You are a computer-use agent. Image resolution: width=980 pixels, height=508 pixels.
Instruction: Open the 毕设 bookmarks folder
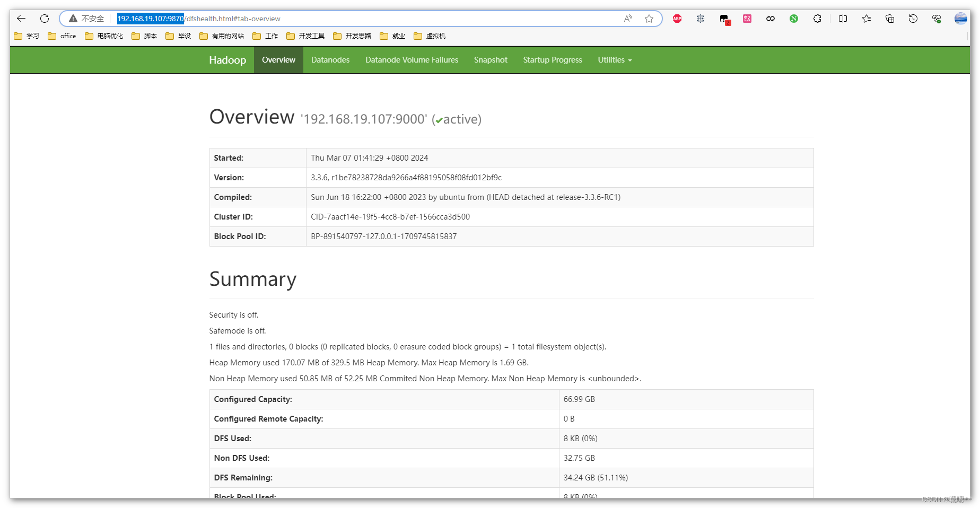[x=178, y=36]
